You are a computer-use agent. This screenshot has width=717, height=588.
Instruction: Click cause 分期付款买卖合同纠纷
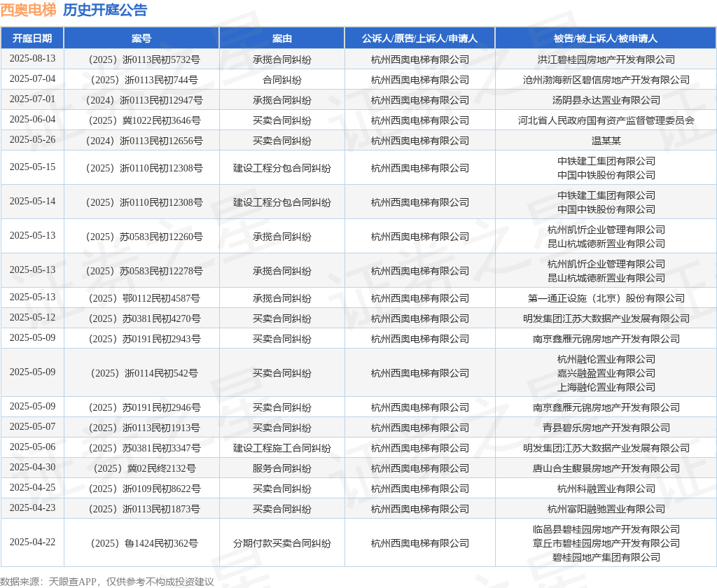281,543
